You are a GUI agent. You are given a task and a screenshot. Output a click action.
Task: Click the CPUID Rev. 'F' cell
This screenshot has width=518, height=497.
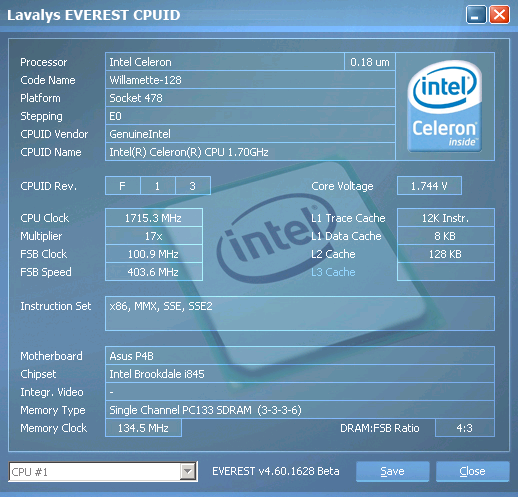coord(123,186)
